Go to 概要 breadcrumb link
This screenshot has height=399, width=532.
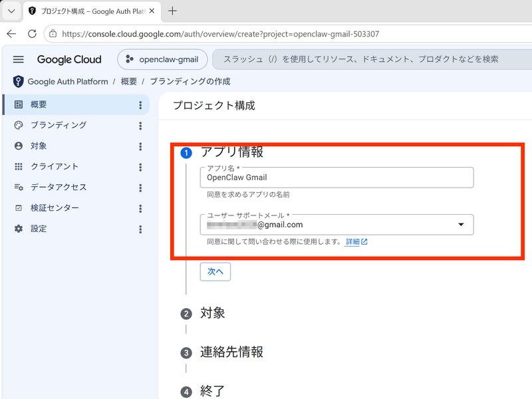coord(129,81)
